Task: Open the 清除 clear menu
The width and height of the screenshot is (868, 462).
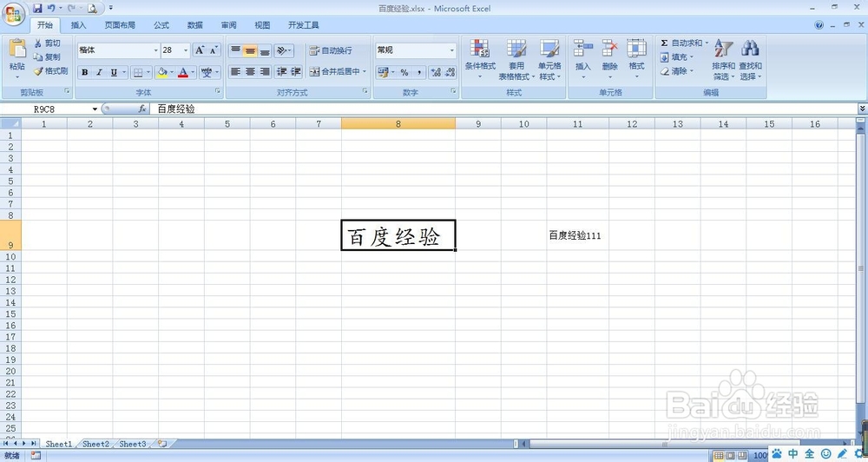Action: tap(676, 71)
